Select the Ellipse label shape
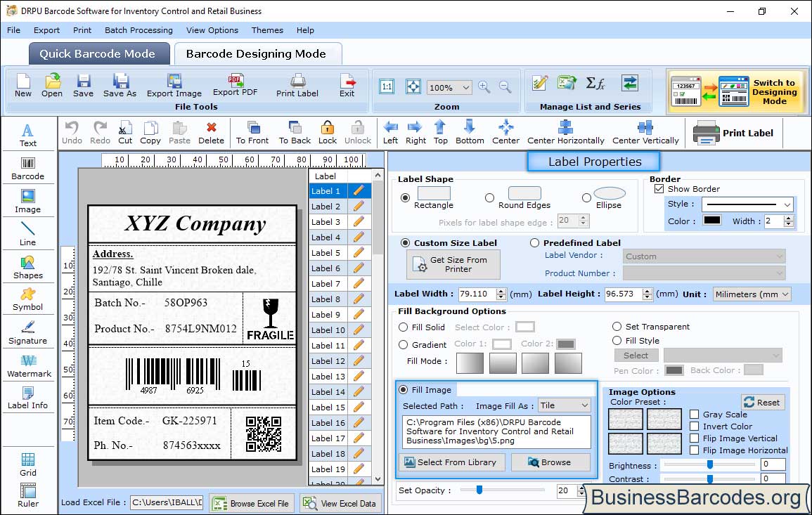Screen dimensions: 812x515 [x=586, y=197]
